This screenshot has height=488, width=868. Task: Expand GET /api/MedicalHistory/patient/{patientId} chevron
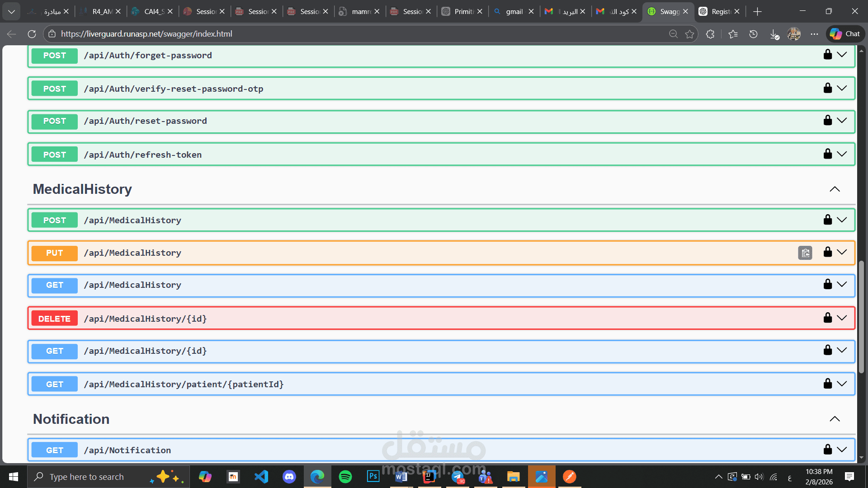point(842,384)
